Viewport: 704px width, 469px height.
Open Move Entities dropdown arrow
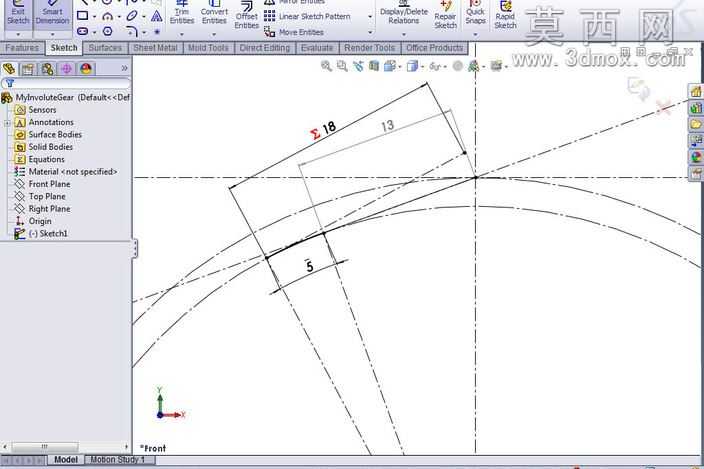point(370,33)
